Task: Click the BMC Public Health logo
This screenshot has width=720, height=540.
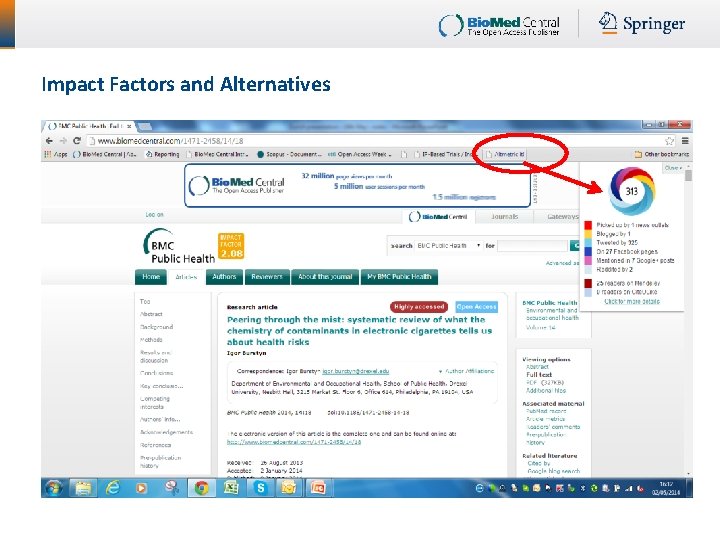Action: [x=179, y=247]
